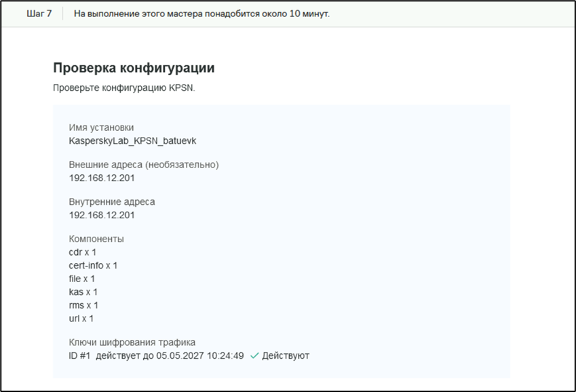Click the "Внутренние адреса" label

112,202
